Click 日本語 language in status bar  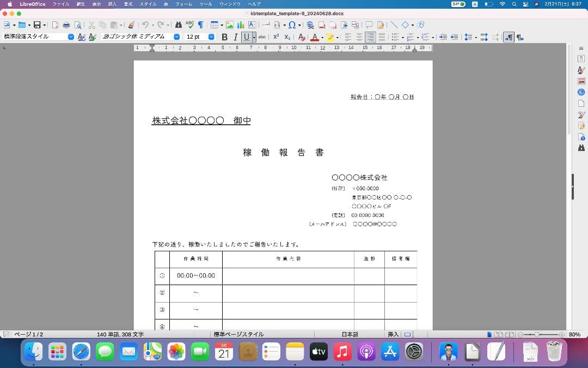tap(349, 334)
